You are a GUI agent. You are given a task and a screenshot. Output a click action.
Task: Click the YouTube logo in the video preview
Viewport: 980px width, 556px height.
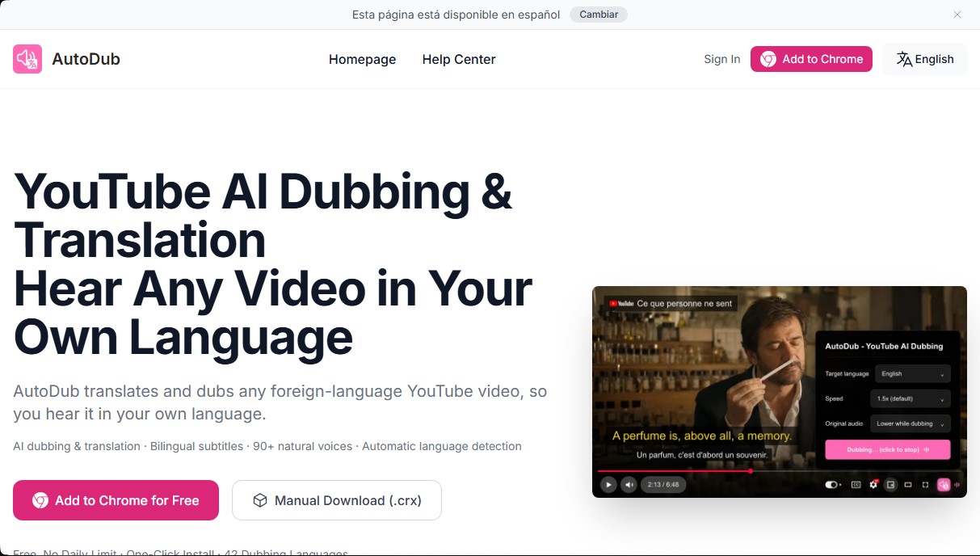(x=621, y=304)
